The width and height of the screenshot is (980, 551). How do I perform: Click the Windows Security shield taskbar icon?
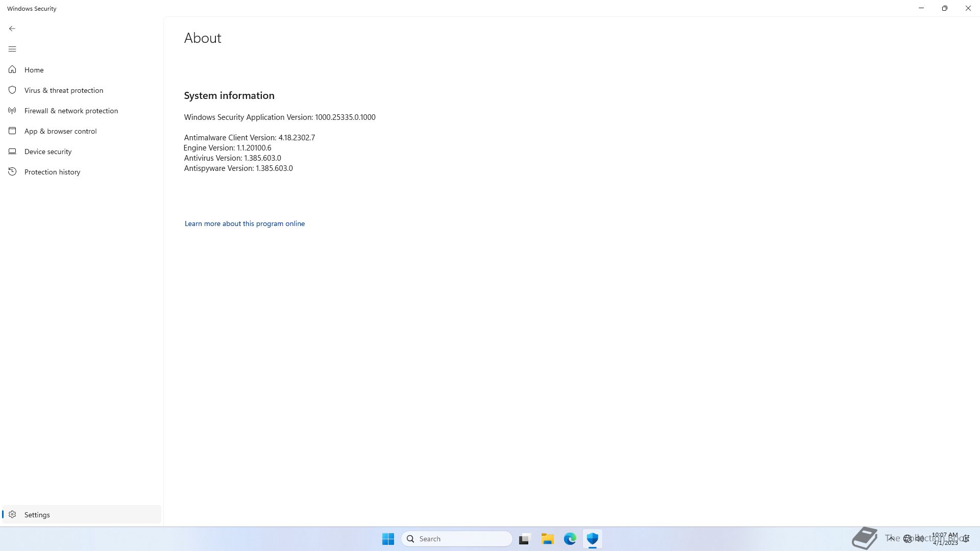pos(593,539)
